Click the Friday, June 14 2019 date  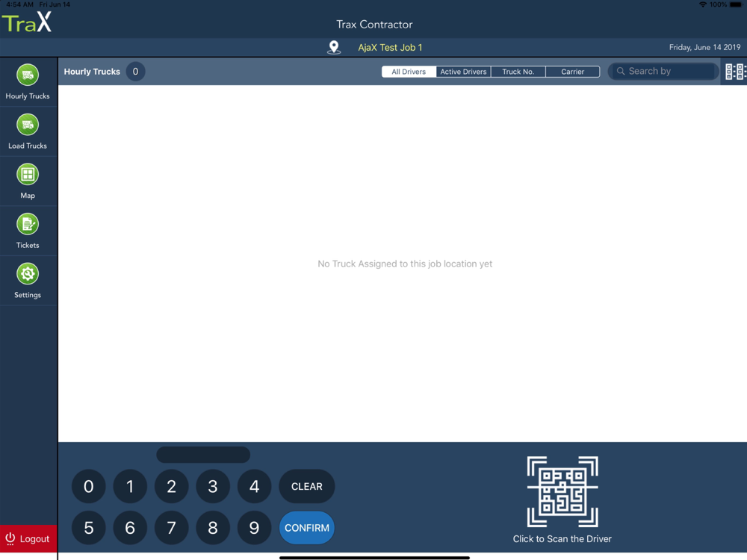click(x=704, y=47)
